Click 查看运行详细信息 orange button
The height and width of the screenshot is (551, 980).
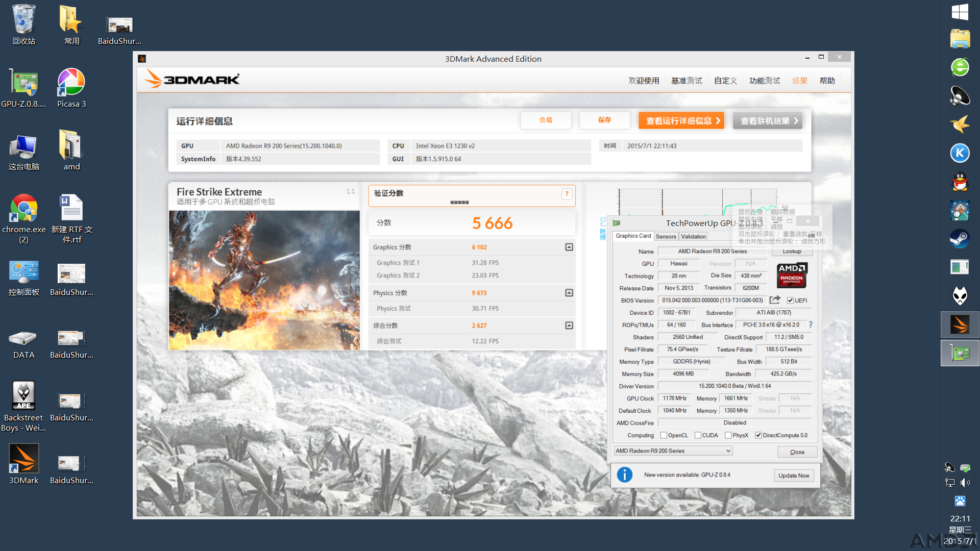click(681, 121)
